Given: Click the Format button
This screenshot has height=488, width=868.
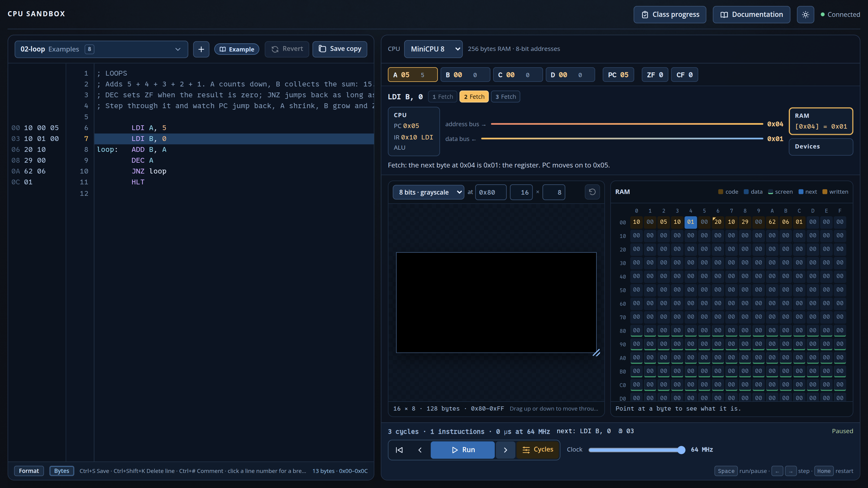Looking at the screenshot, I should coord(29,471).
